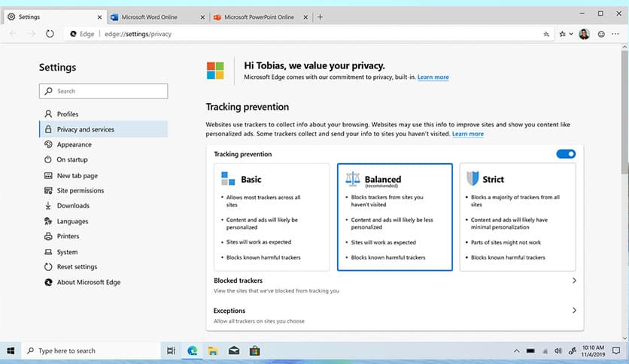Image resolution: width=629 pixels, height=364 pixels.
Task: Open the user profile avatar
Action: point(584,34)
